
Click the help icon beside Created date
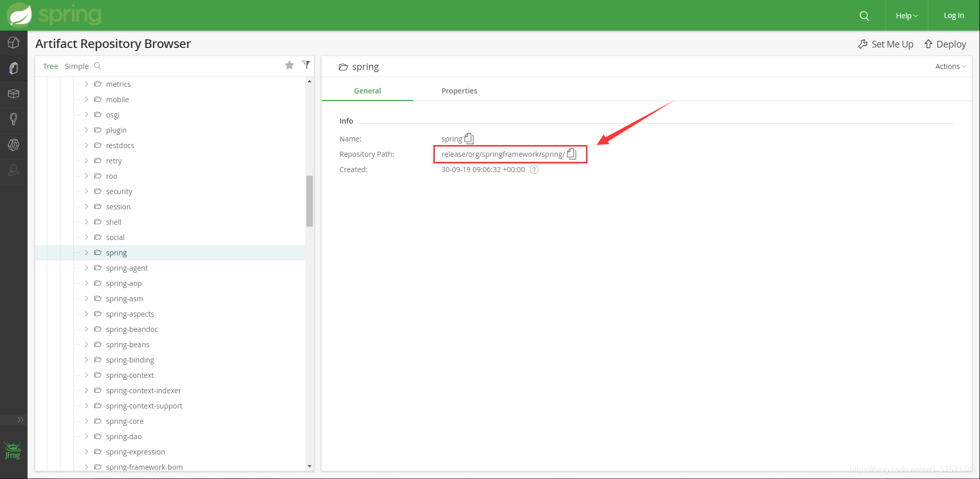click(534, 170)
